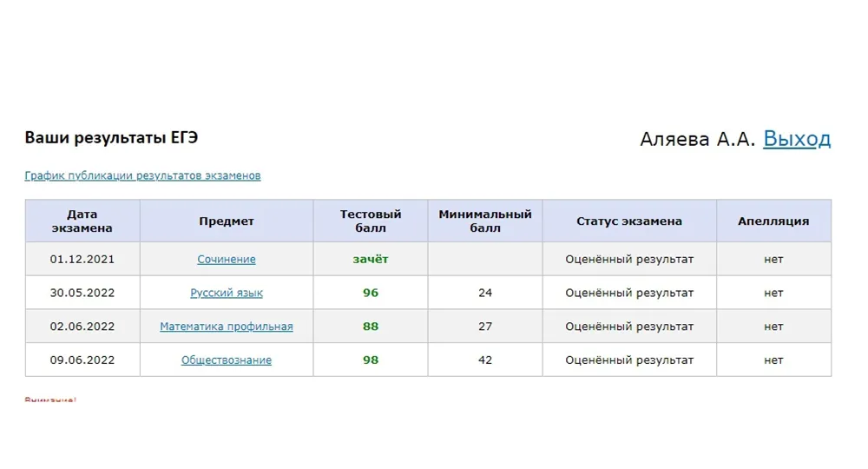
Task: Click the Статус экзамена column header
Action: coord(628,221)
